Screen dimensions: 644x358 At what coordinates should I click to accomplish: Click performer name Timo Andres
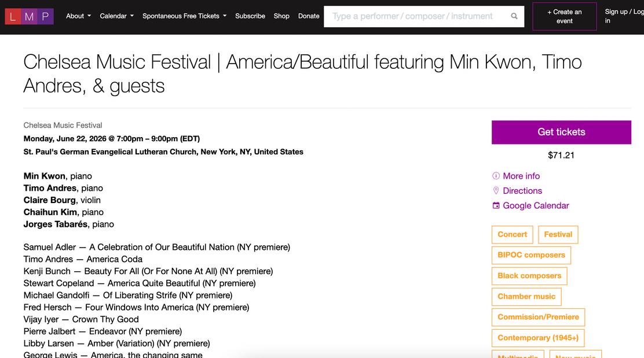click(50, 188)
